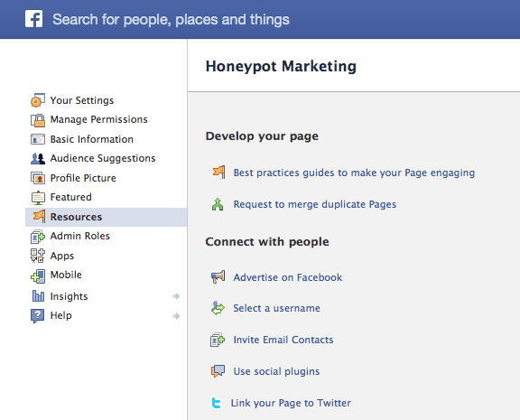Open Help from sidebar
Viewport: 520px width, 420px height.
pyautogui.click(x=61, y=315)
